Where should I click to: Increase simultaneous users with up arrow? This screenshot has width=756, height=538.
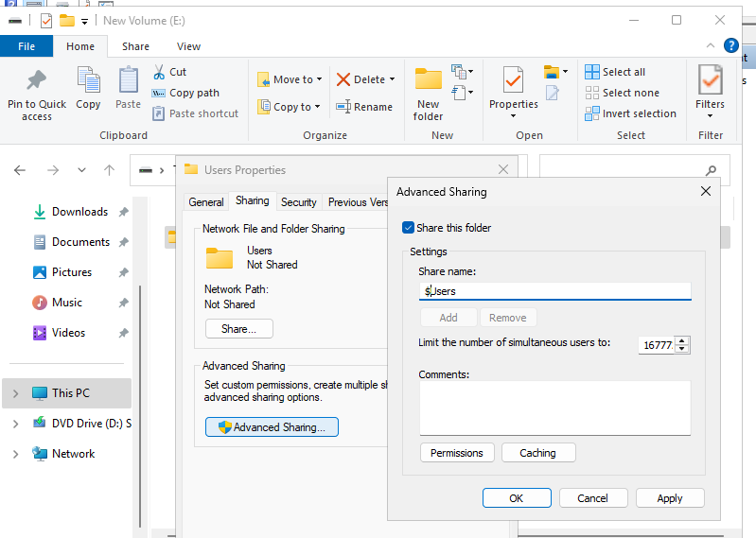[682, 340]
